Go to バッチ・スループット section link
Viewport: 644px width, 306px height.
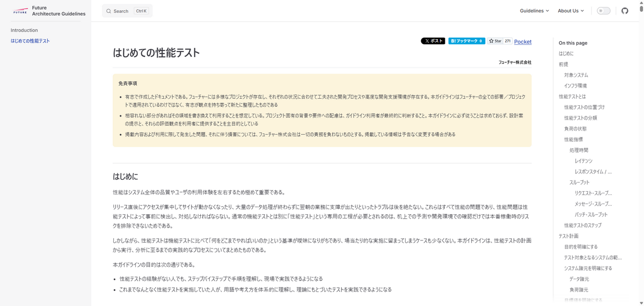pyautogui.click(x=591, y=215)
